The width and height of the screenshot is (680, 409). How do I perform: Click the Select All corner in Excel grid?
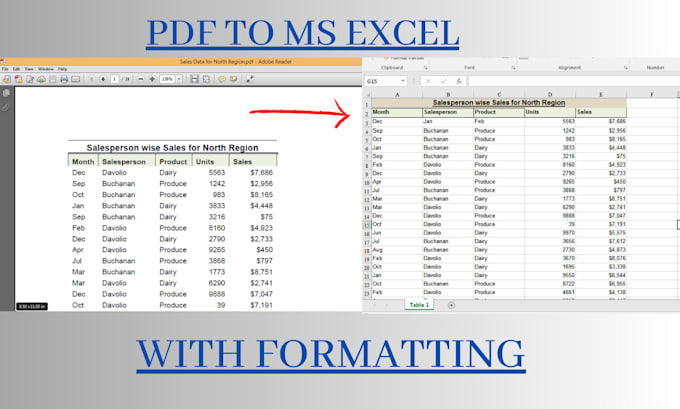[367, 95]
